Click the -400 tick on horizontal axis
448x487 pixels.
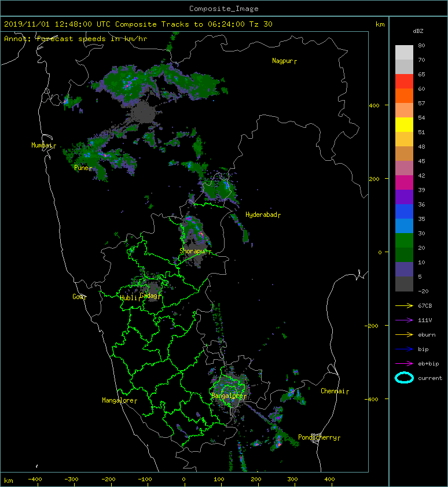coord(35,479)
